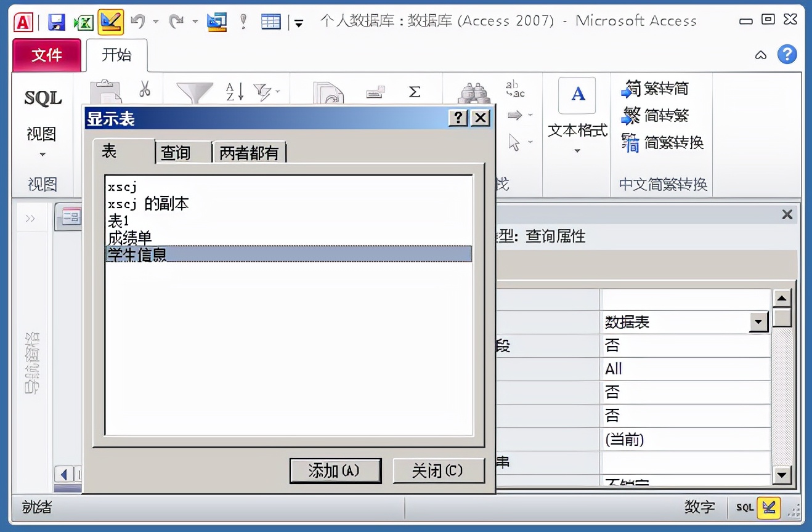
Task: Open the 数据表 dropdown in query properties
Action: click(759, 321)
